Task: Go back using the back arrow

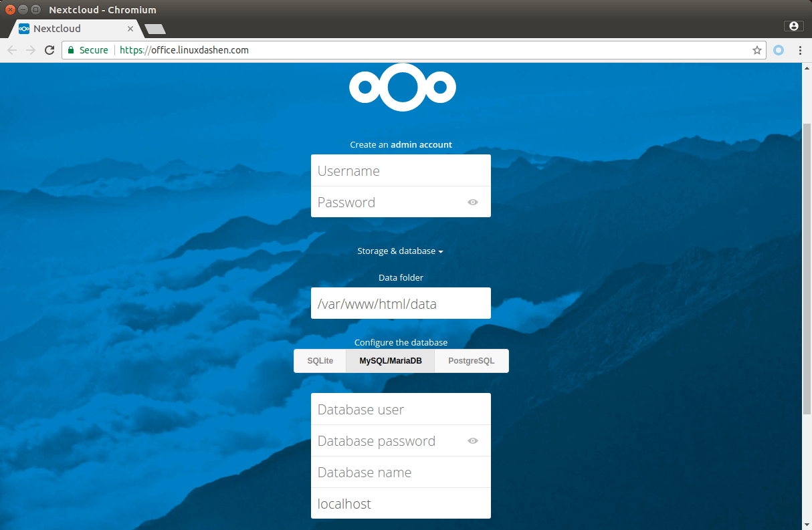Action: click(12, 50)
